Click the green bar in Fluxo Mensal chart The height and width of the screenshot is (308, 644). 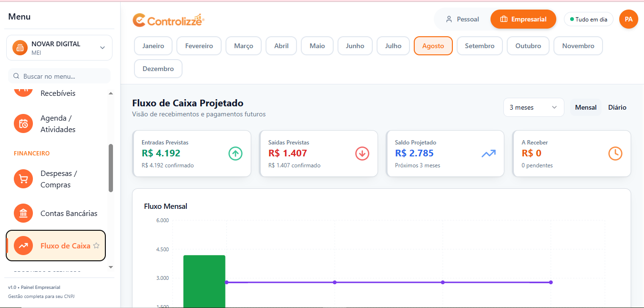click(204, 281)
